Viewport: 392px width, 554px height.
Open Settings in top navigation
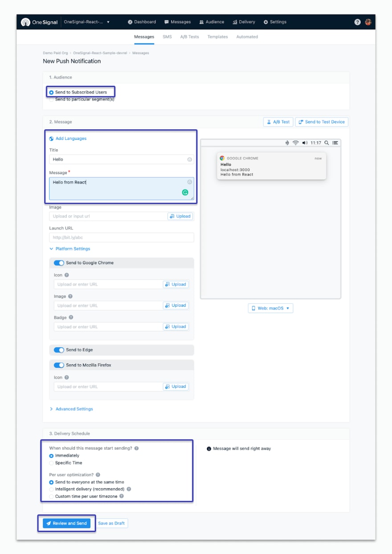tap(275, 22)
